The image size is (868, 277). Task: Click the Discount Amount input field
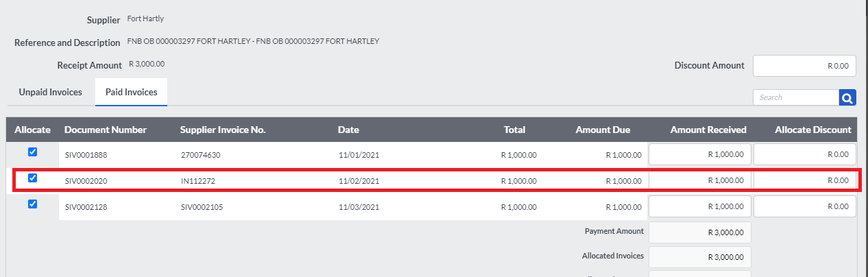[804, 66]
